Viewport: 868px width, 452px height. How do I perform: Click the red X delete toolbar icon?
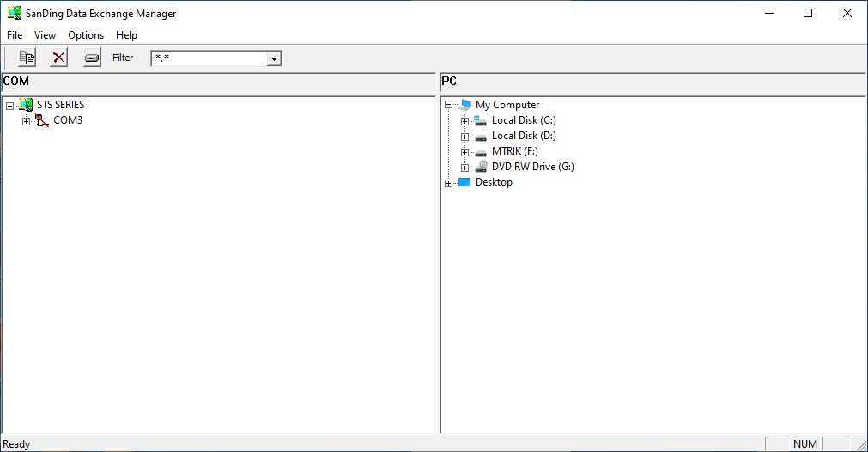point(58,58)
